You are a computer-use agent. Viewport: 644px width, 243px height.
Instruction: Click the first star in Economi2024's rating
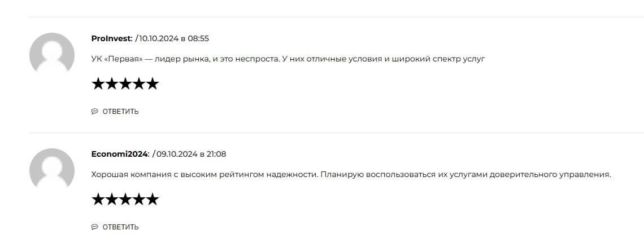click(x=98, y=200)
